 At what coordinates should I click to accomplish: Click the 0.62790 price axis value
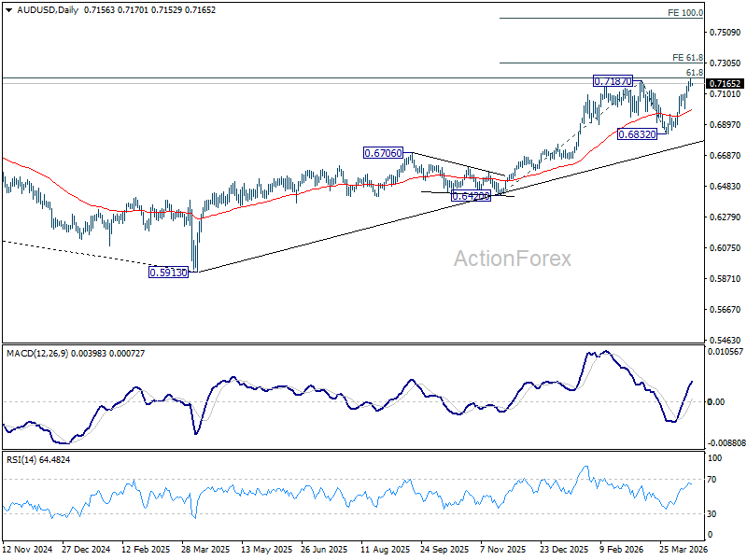[x=726, y=217]
